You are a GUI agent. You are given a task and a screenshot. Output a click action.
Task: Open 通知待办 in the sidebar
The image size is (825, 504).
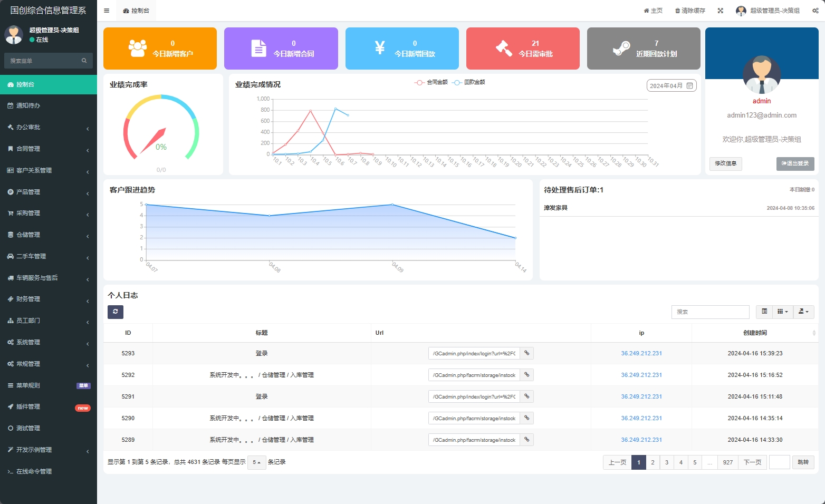pyautogui.click(x=47, y=105)
